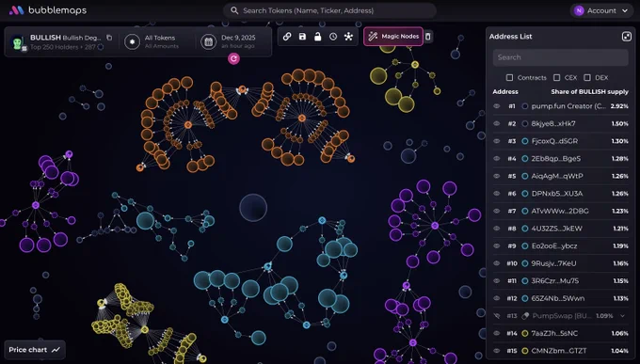
Task: Open address DPNxb5..XU3A row
Action: click(560, 194)
